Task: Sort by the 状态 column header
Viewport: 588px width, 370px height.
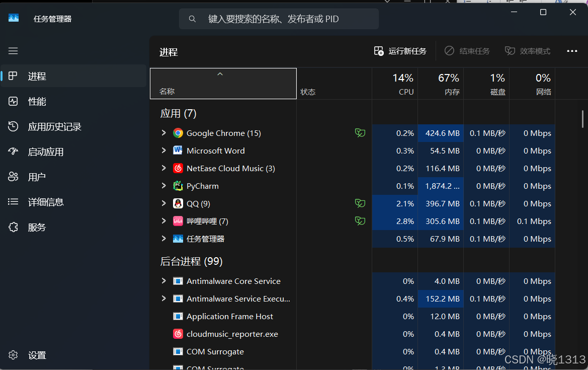Action: [x=334, y=84]
